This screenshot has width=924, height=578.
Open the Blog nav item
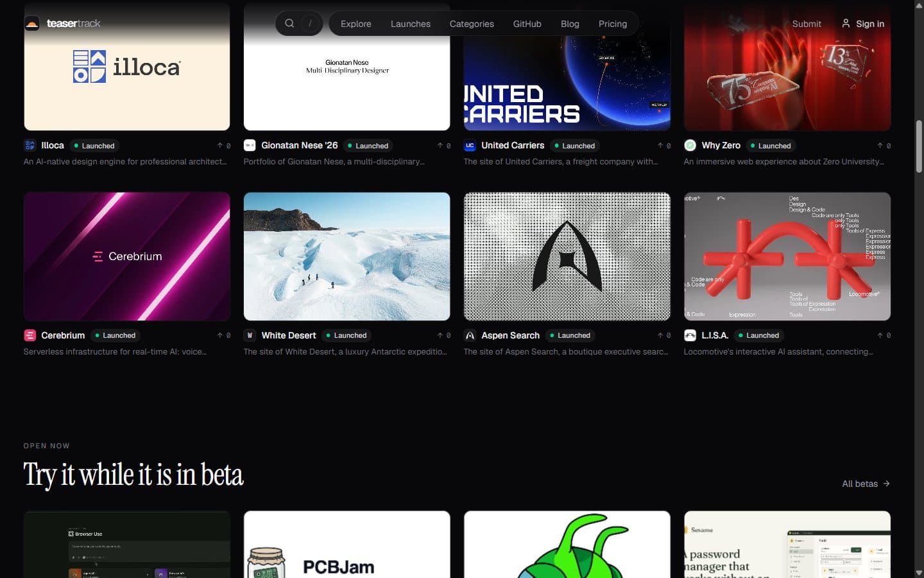pyautogui.click(x=570, y=24)
